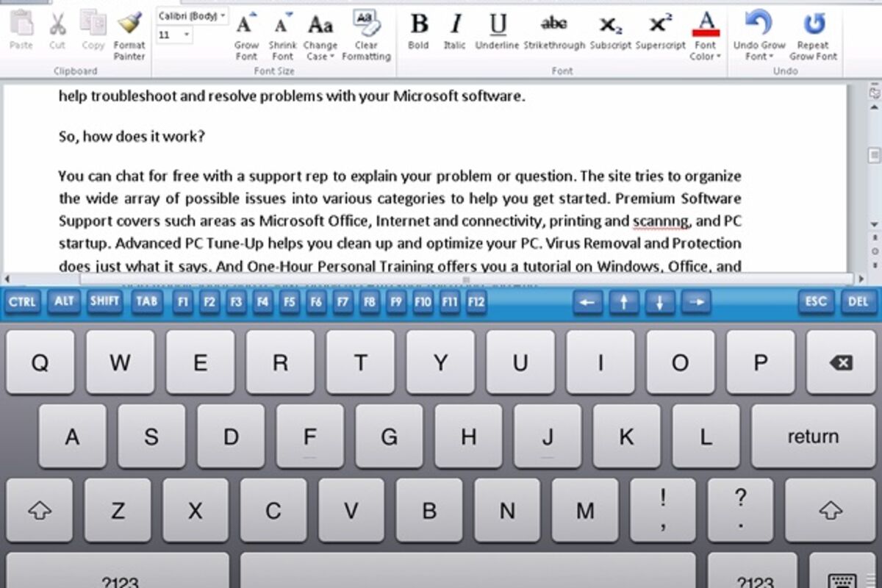The width and height of the screenshot is (882, 588).
Task: Click Clear Formatting icon
Action: pyautogui.click(x=365, y=24)
